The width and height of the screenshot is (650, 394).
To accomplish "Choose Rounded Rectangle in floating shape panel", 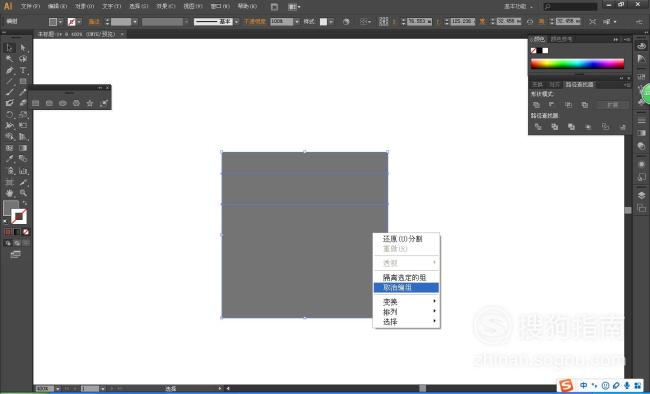I will coord(49,103).
